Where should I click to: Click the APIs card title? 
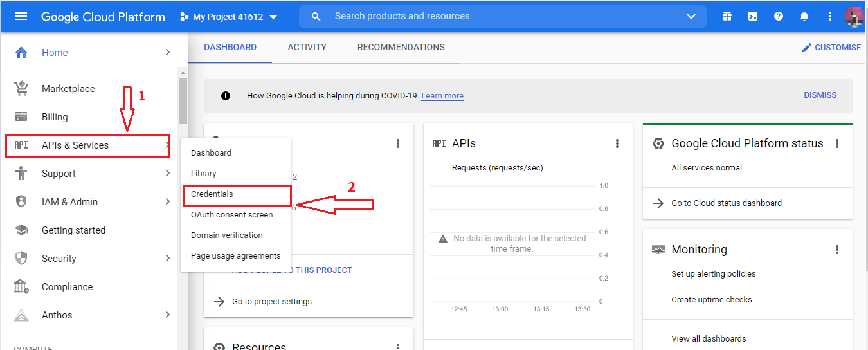pyautogui.click(x=464, y=143)
